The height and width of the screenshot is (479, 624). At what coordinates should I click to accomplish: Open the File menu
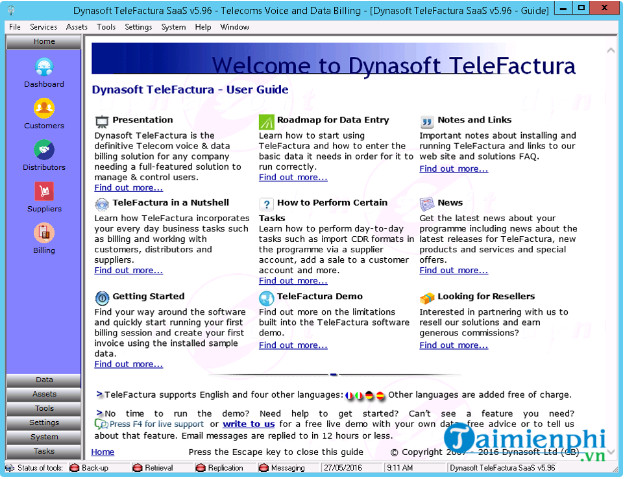click(x=15, y=27)
